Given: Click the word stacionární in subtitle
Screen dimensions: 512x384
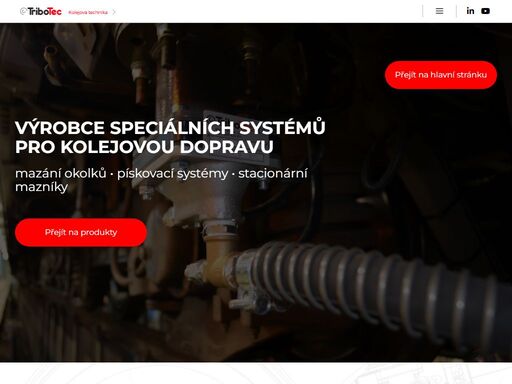Looking at the screenshot, I should pyautogui.click(x=273, y=174).
